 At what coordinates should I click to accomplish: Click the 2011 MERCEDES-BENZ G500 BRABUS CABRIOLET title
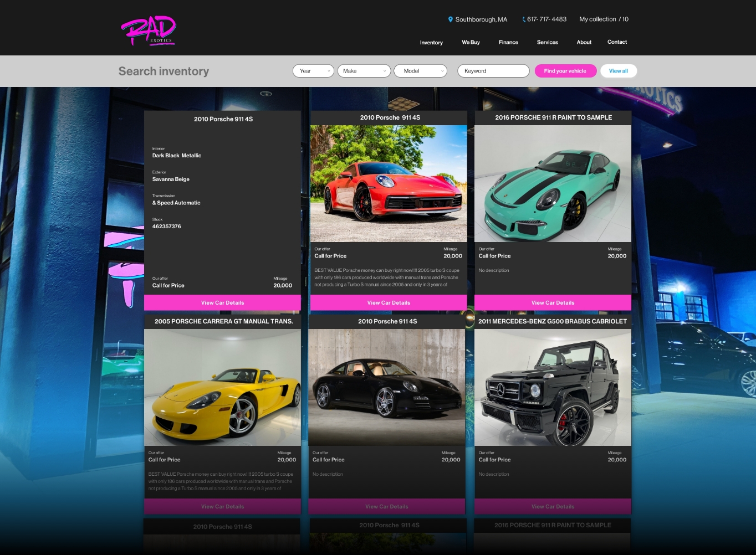[553, 321]
